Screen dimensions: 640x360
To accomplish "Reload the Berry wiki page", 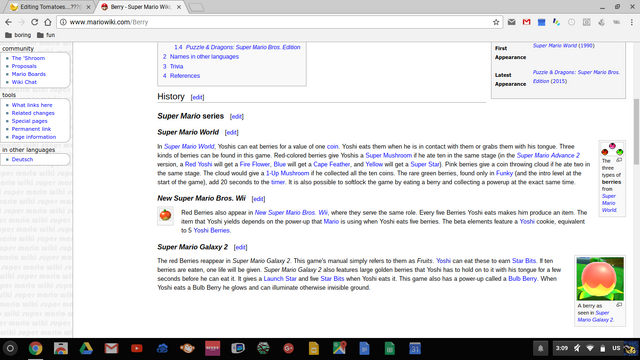I will pyautogui.click(x=35, y=22).
